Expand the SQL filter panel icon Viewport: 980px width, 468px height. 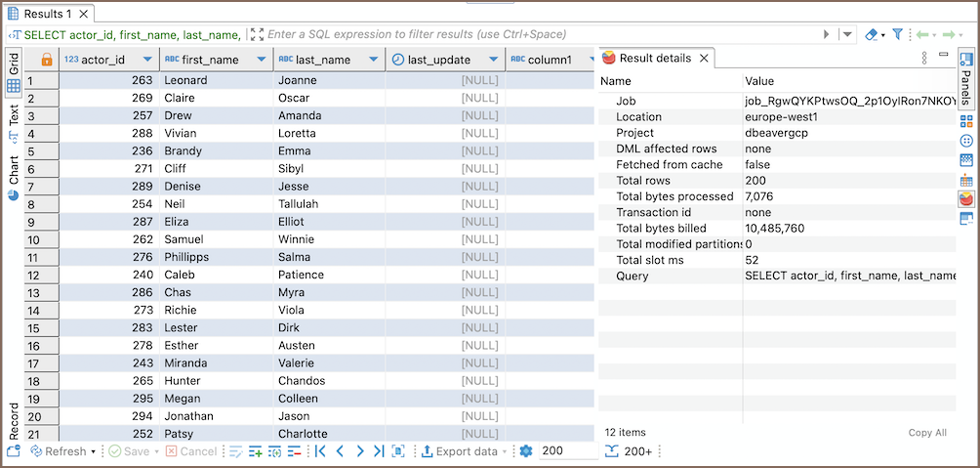tap(257, 34)
